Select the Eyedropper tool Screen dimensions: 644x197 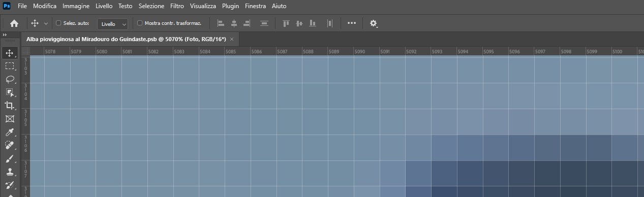10,132
